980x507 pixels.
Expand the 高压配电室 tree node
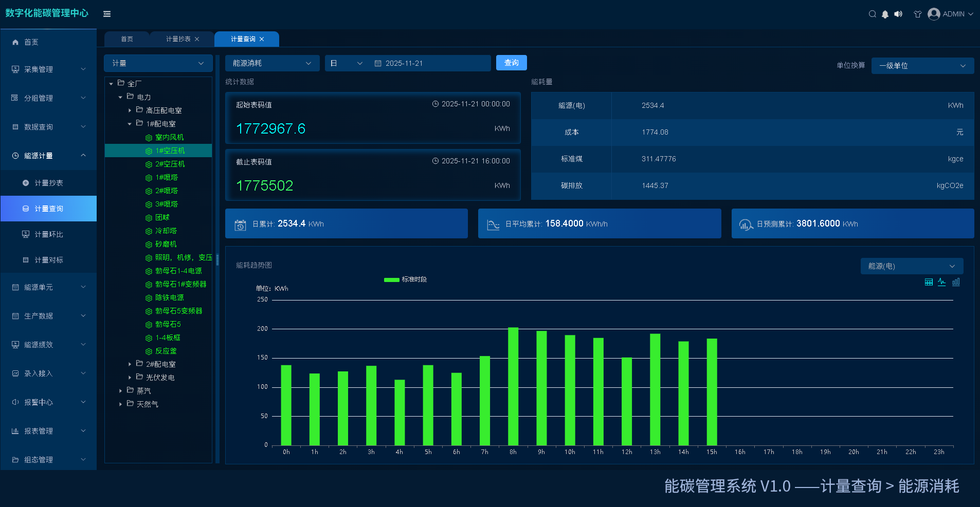click(130, 110)
